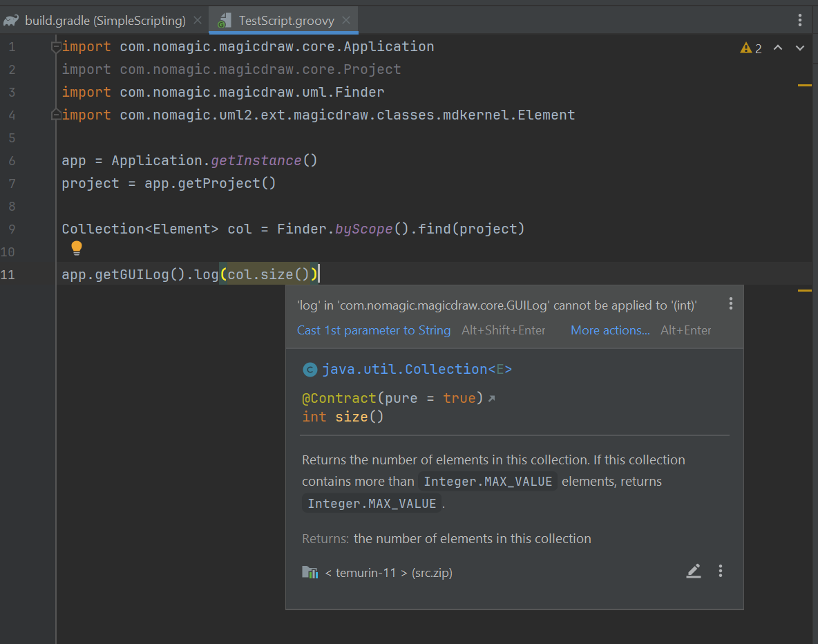
Task: Click the warning triangle inspection indicator
Action: coord(746,48)
